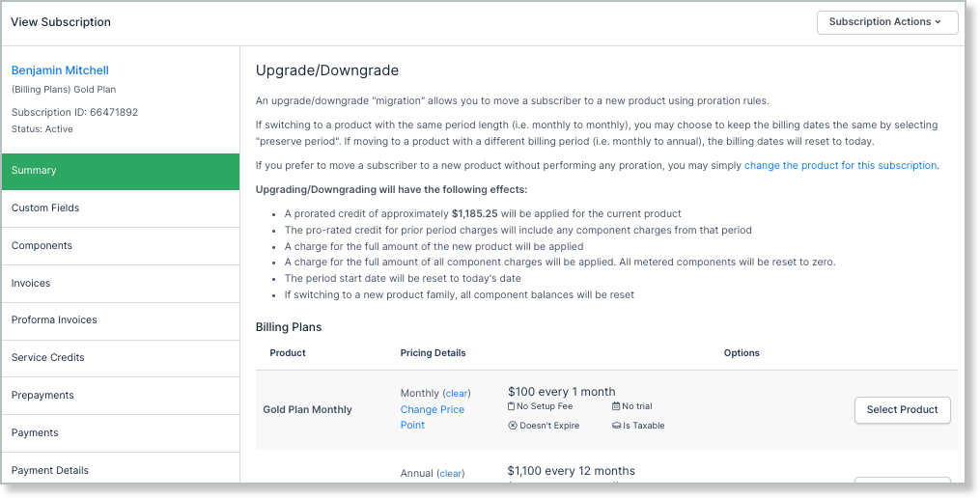
Task: Click the prorated credit amount $1,185.25
Action: pos(474,213)
